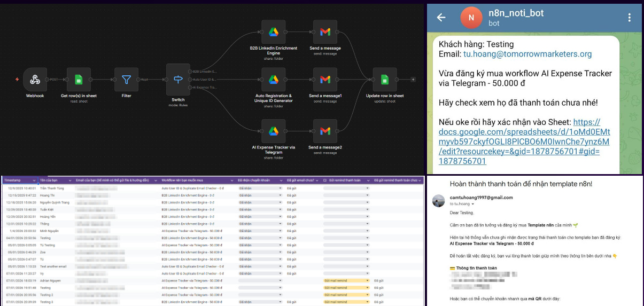The height and width of the screenshot is (306, 644).
Task: Click the Auto Registration & Unique ID Generator node
Action: pyautogui.click(x=273, y=80)
